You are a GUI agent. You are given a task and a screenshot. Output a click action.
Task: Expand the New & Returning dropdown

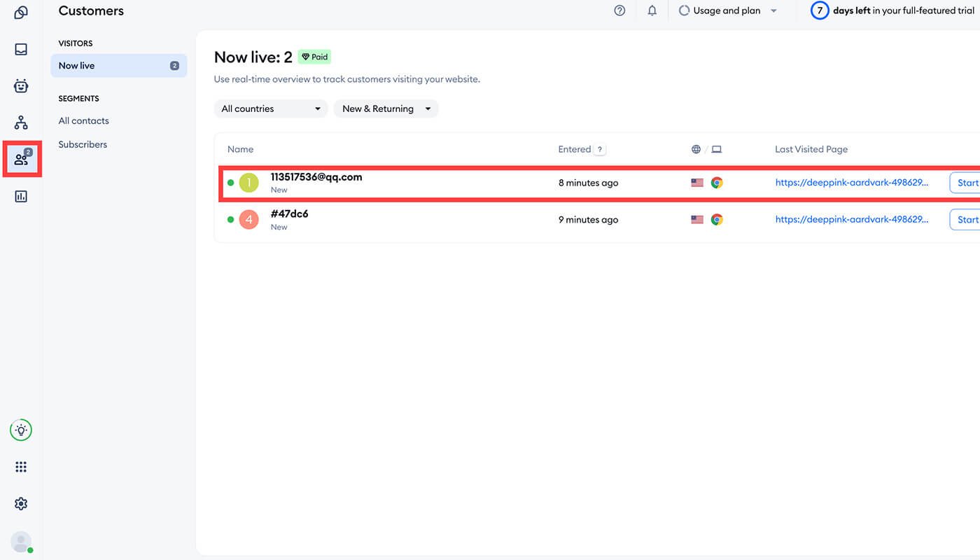click(x=386, y=108)
